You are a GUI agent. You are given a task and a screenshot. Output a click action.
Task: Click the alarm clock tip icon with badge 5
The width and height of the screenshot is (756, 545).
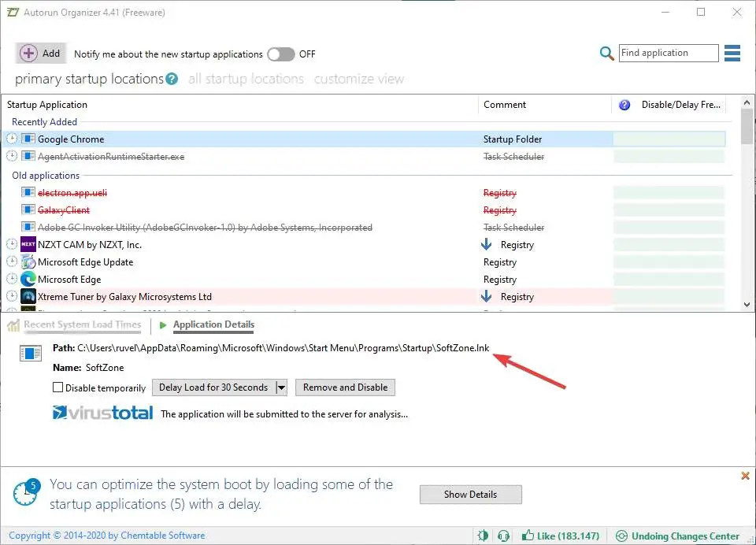26,493
